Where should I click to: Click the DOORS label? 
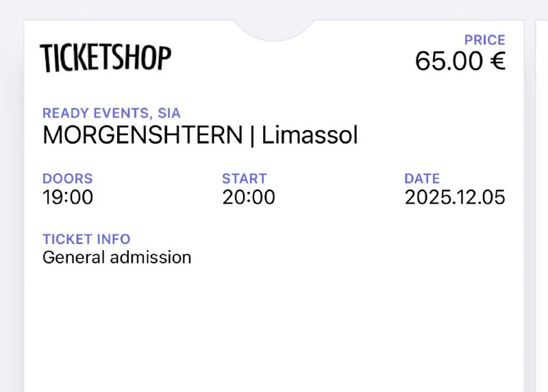(67, 179)
